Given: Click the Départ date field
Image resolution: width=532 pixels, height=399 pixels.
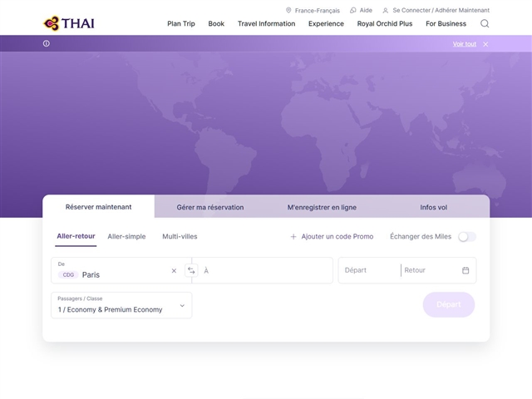Looking at the screenshot, I should point(369,270).
